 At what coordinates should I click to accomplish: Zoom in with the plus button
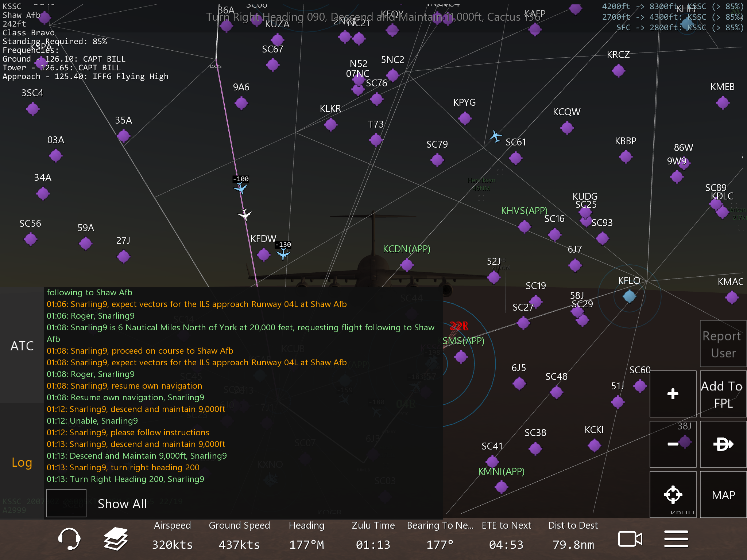pos(673,394)
